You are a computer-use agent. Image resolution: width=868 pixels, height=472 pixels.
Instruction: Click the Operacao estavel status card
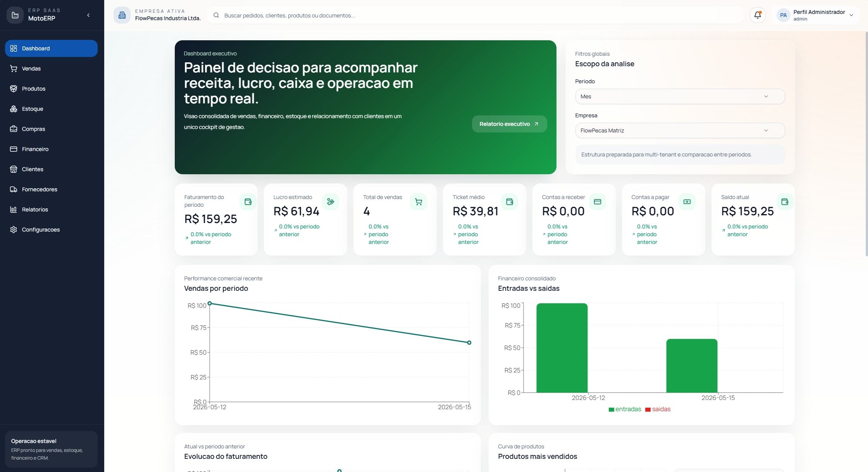(x=51, y=449)
